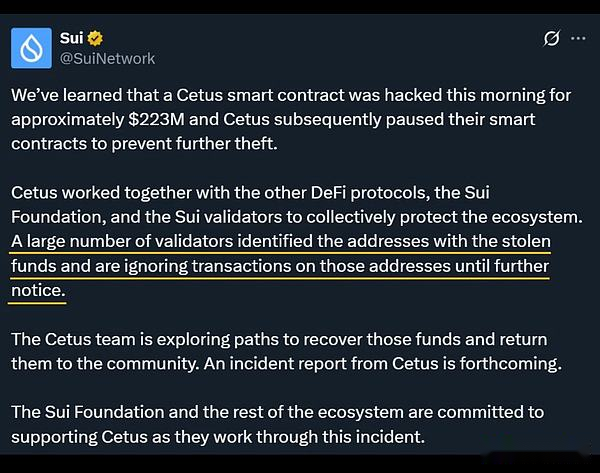600x473 pixels.
Task: Click the $223M amount in the post
Action: coord(157,119)
